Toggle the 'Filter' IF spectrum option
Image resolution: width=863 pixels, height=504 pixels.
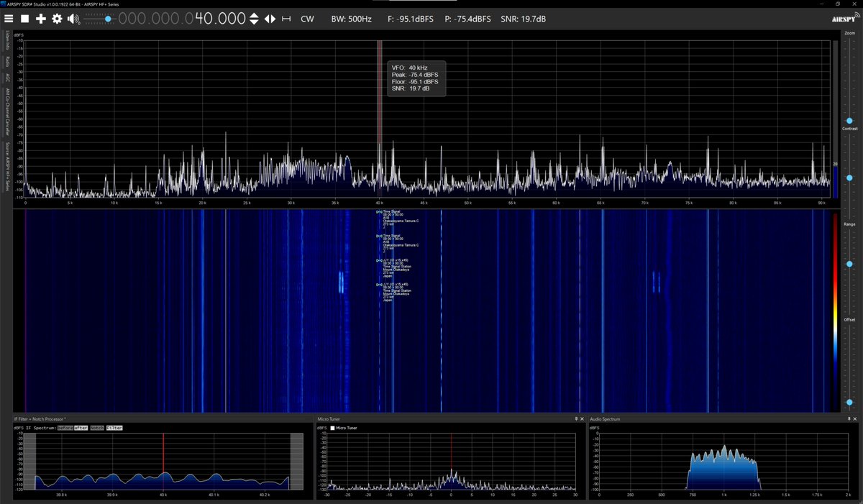115,428
